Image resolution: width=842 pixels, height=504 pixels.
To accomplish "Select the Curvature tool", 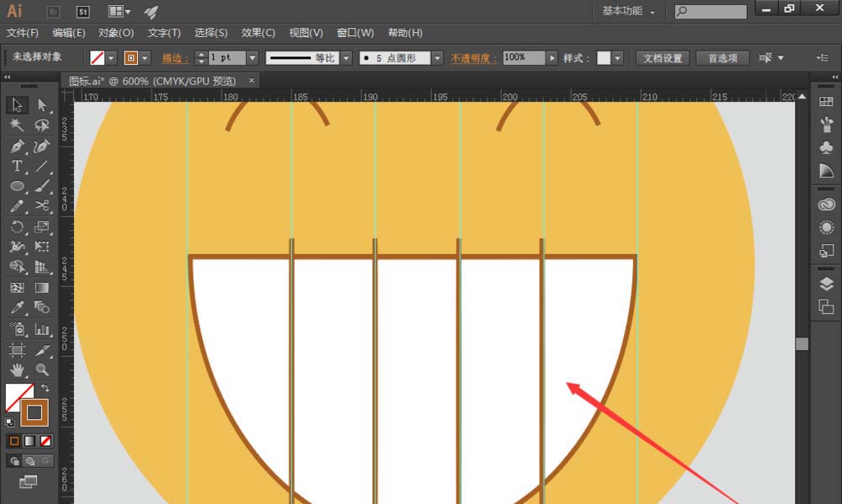I will [42, 146].
